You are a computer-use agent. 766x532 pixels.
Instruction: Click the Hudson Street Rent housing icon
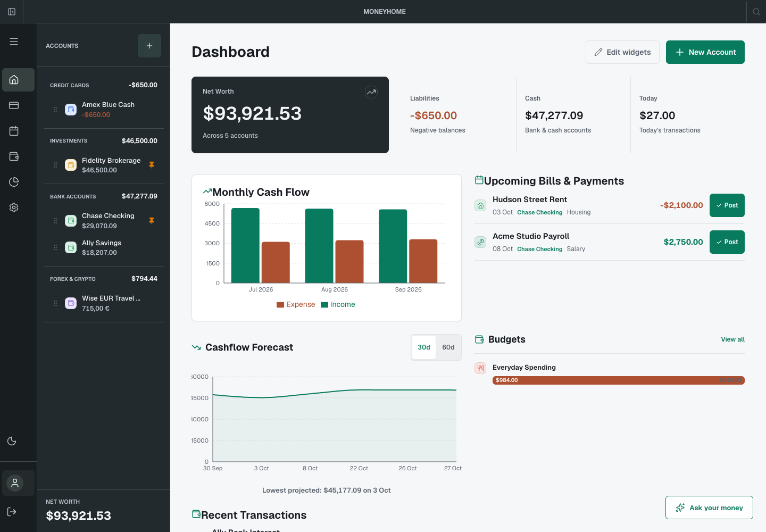480,205
